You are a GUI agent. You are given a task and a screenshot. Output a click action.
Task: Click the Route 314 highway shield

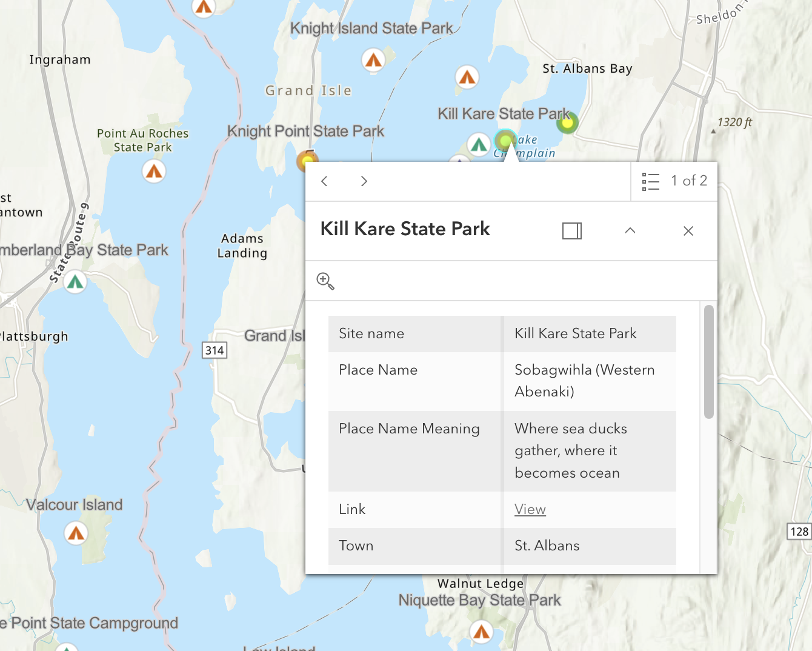(215, 350)
